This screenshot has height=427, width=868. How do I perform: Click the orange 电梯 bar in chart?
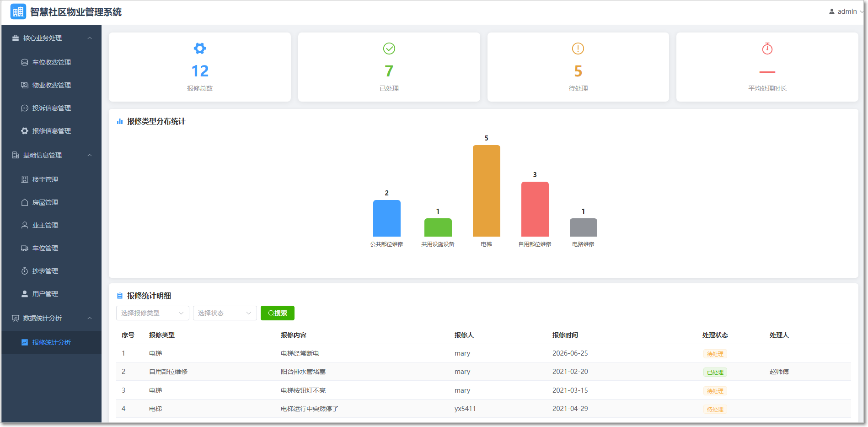[487, 191]
